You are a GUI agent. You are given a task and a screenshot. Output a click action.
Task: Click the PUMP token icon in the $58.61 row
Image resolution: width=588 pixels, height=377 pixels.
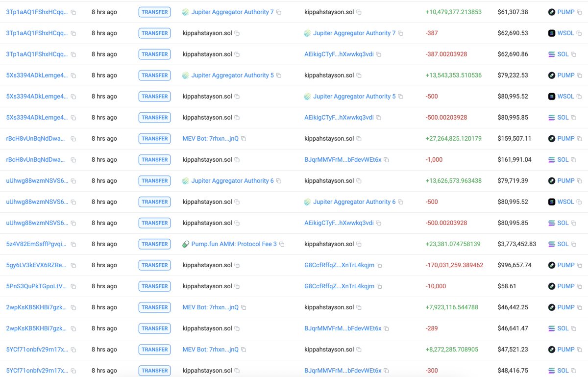552,286
